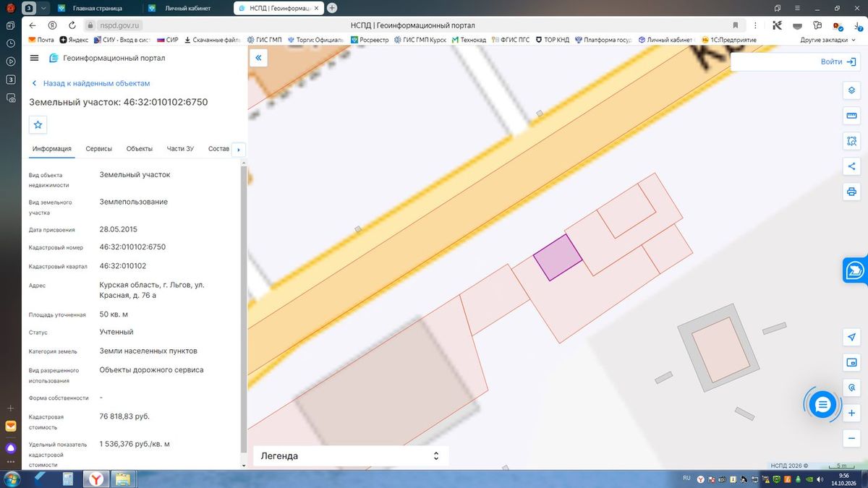
Task: Go back with the browser back arrow
Action: [33, 25]
